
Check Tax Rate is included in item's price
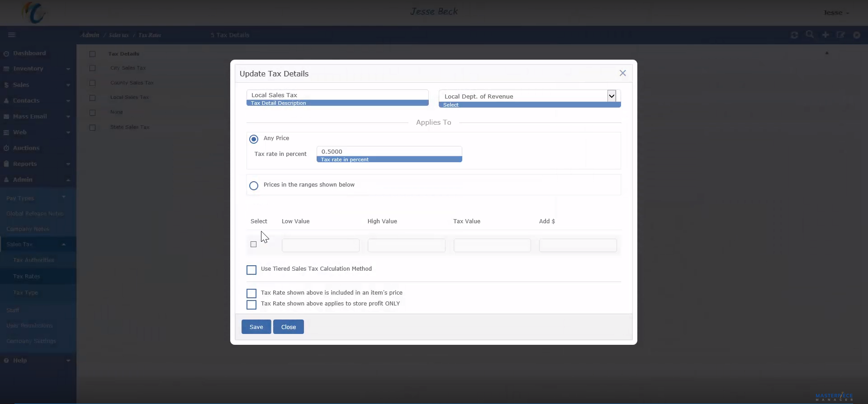pos(251,293)
